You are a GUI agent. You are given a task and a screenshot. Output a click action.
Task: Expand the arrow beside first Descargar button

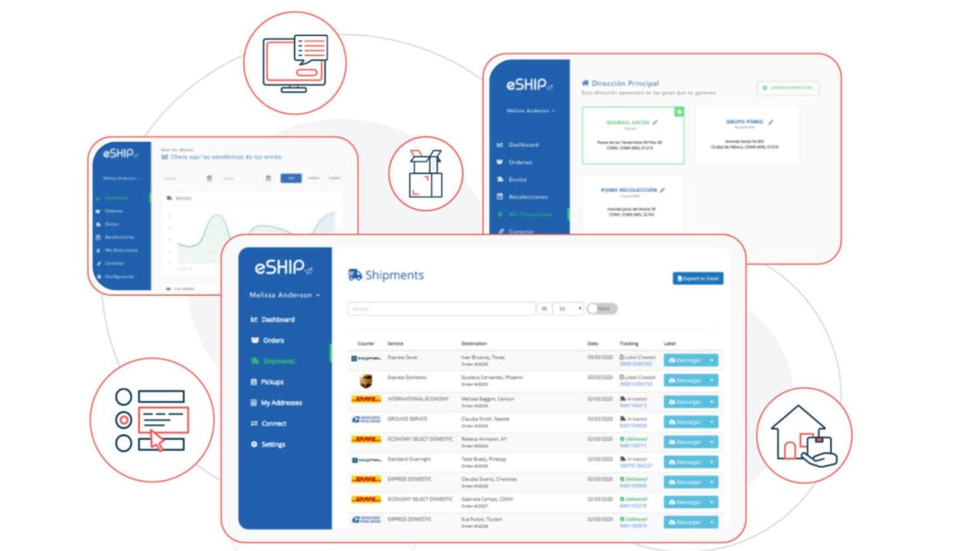[712, 360]
